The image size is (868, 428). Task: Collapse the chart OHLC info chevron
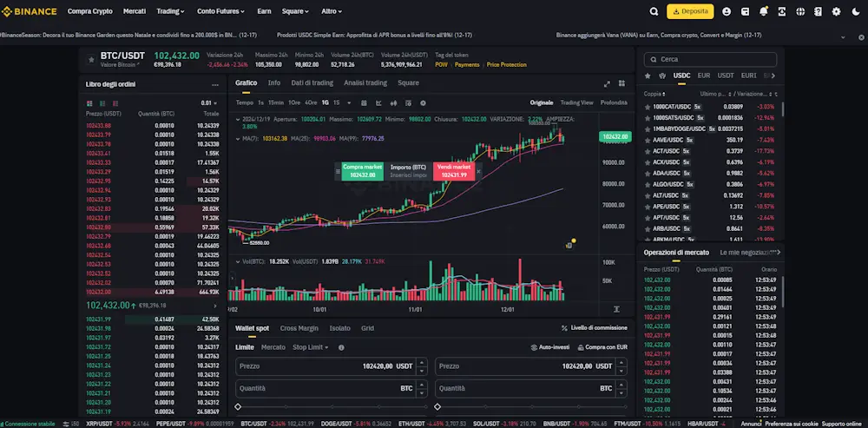(x=238, y=119)
